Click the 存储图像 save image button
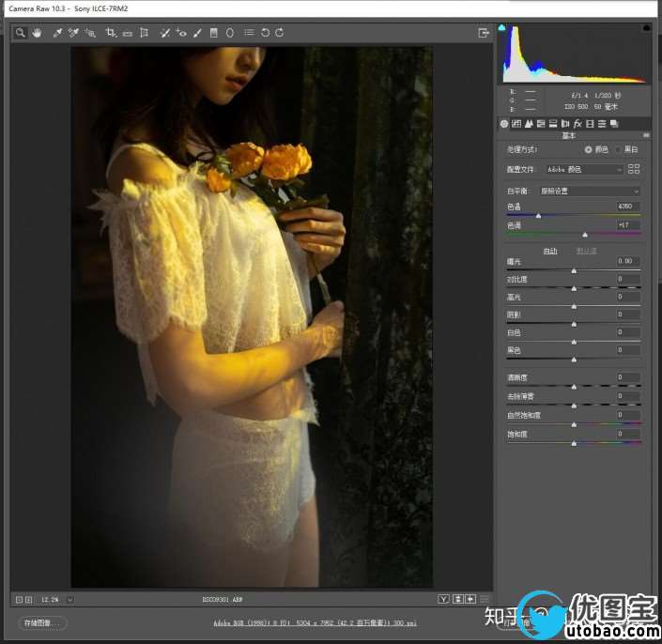 pos(42,622)
